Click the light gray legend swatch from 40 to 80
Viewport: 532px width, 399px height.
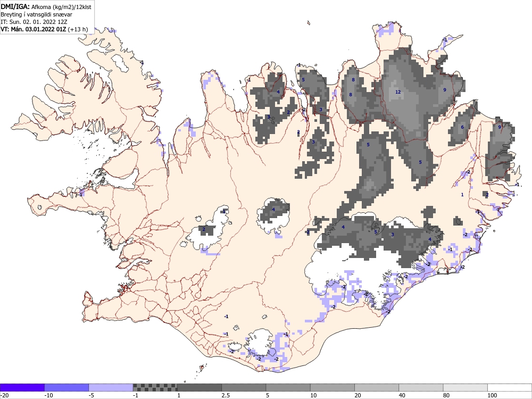[421, 387]
